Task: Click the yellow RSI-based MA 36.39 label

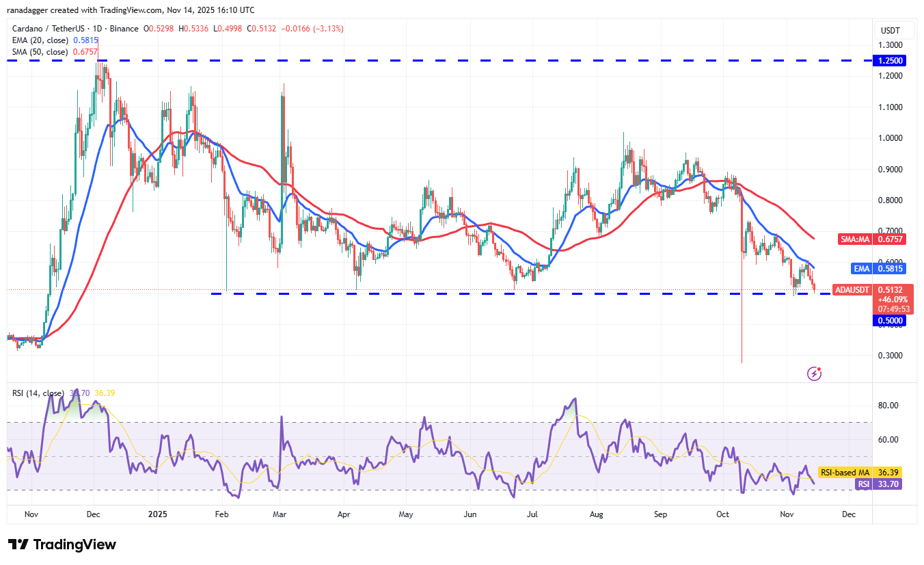Action: (x=846, y=472)
